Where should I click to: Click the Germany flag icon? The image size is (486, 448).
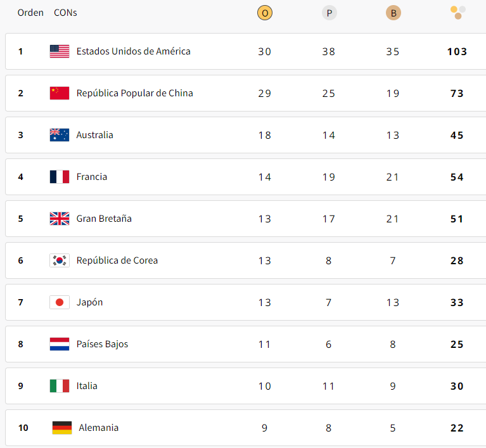click(62, 428)
